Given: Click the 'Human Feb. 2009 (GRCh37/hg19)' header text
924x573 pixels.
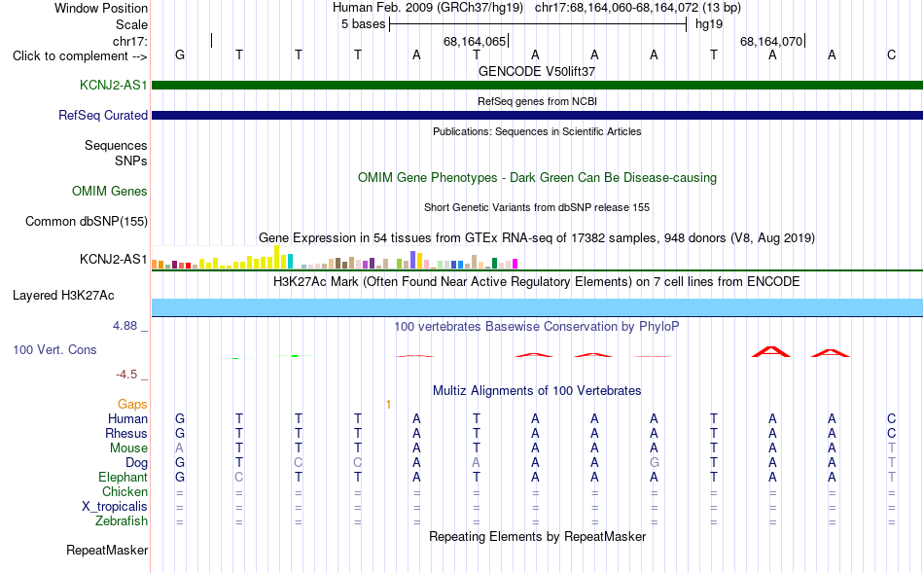Looking at the screenshot, I should pos(428,8).
